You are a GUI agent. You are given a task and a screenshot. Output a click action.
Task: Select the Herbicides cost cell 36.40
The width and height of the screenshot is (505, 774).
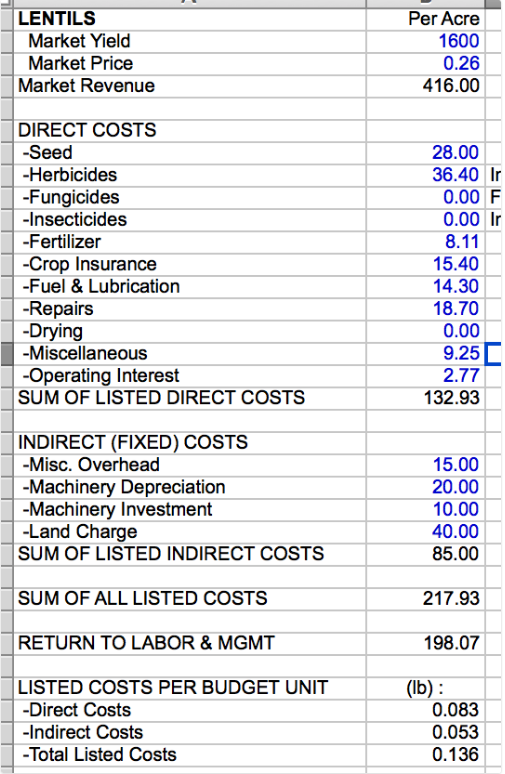(426, 175)
